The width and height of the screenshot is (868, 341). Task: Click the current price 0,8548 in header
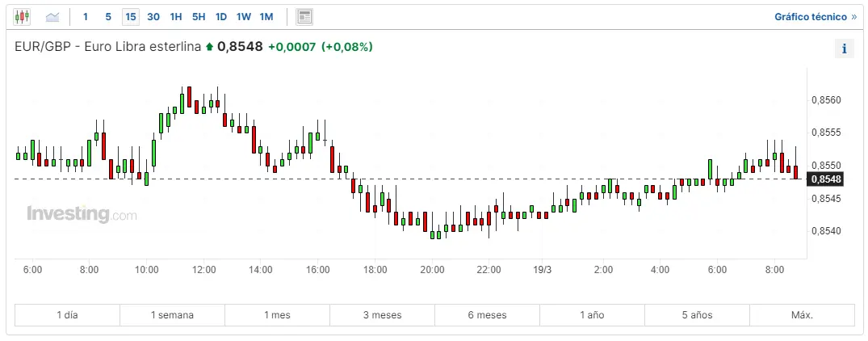click(x=240, y=47)
